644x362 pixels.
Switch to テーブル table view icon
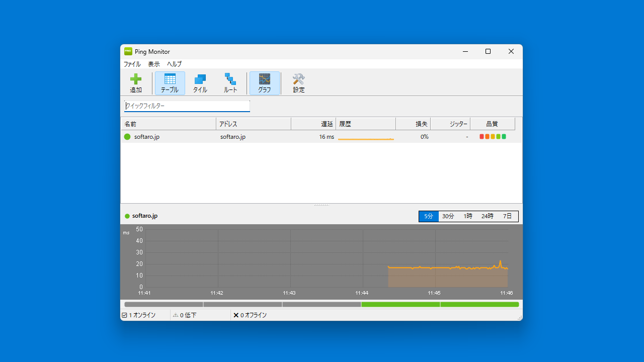(170, 82)
